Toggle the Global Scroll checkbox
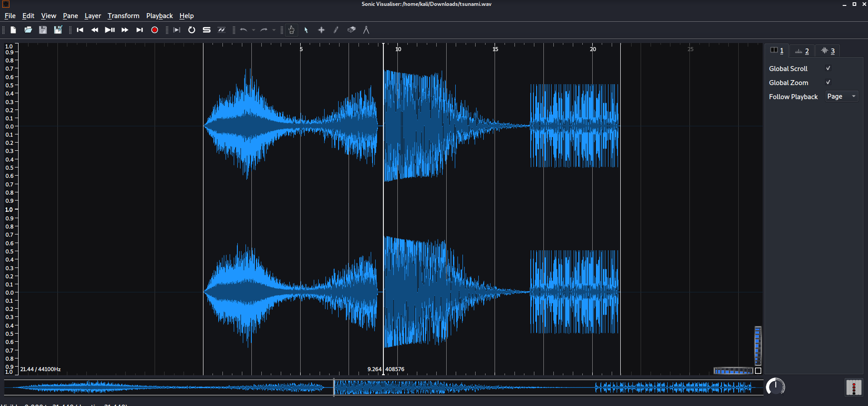The width and height of the screenshot is (868, 406). (x=828, y=68)
